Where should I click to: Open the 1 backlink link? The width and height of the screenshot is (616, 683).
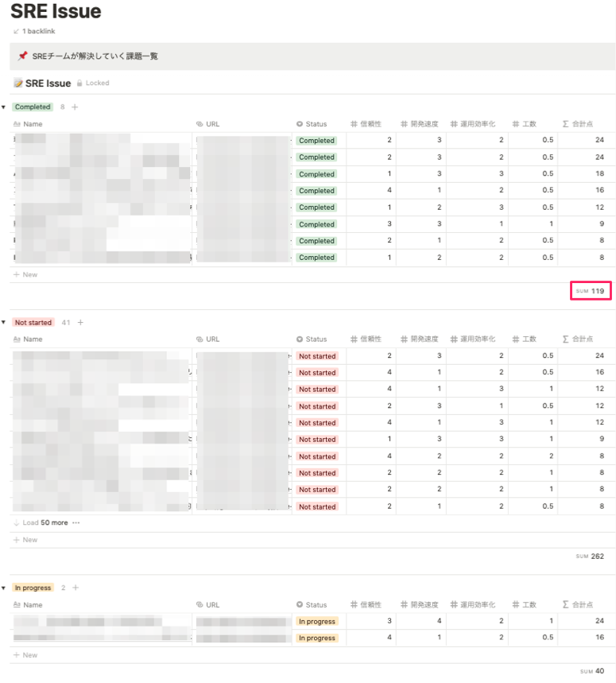[34, 31]
